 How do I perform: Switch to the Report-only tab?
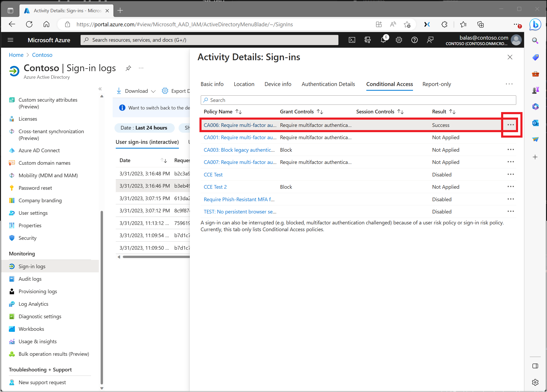point(436,84)
